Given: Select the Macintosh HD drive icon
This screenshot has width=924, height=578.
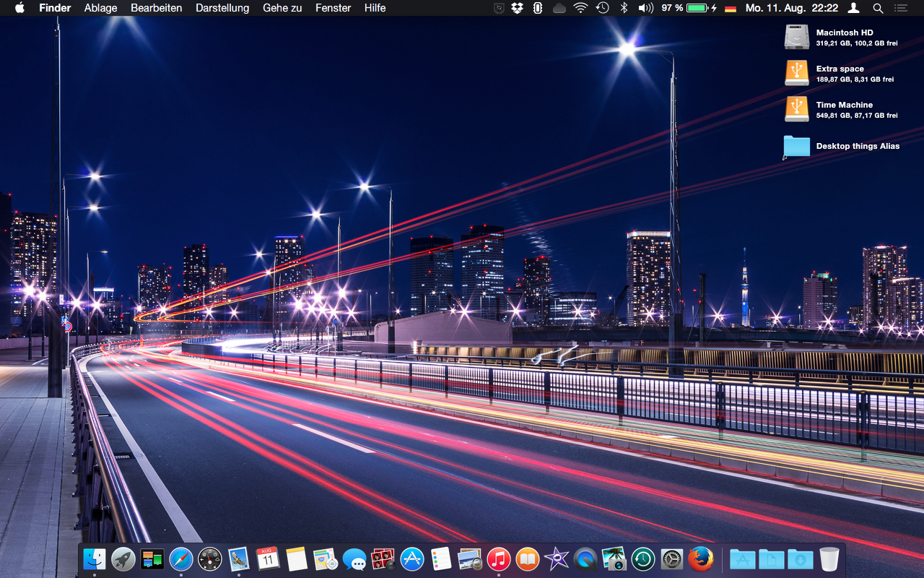Looking at the screenshot, I should (x=797, y=37).
